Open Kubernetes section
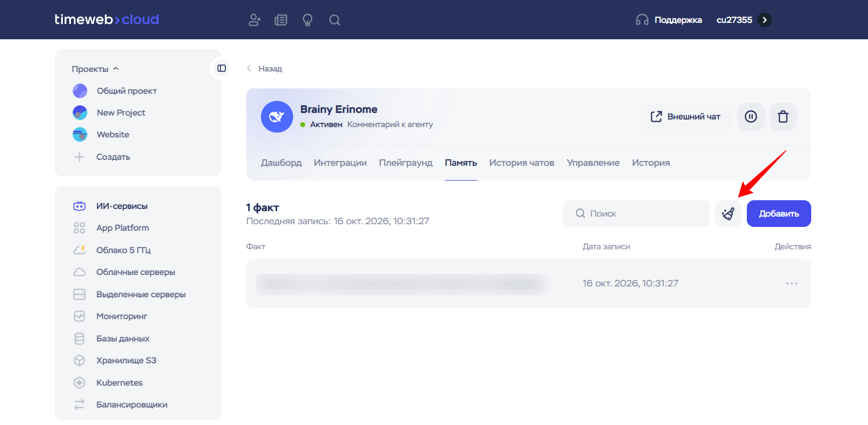 tap(119, 383)
